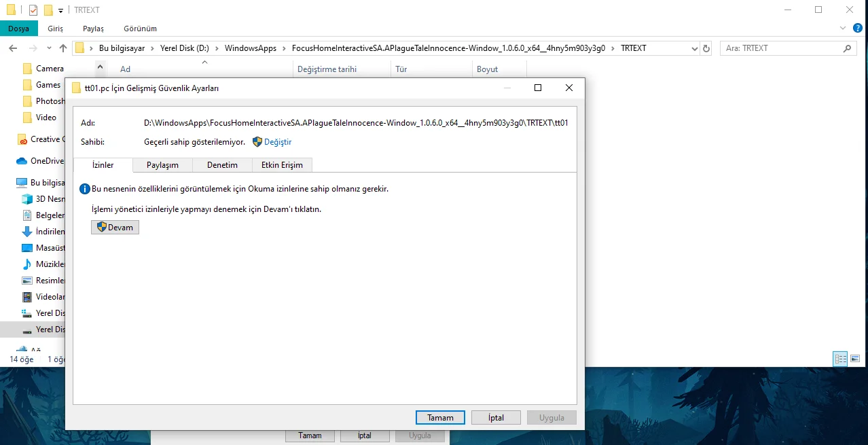Click Tamam in the properties window behind
868x445 pixels.
(x=310, y=435)
